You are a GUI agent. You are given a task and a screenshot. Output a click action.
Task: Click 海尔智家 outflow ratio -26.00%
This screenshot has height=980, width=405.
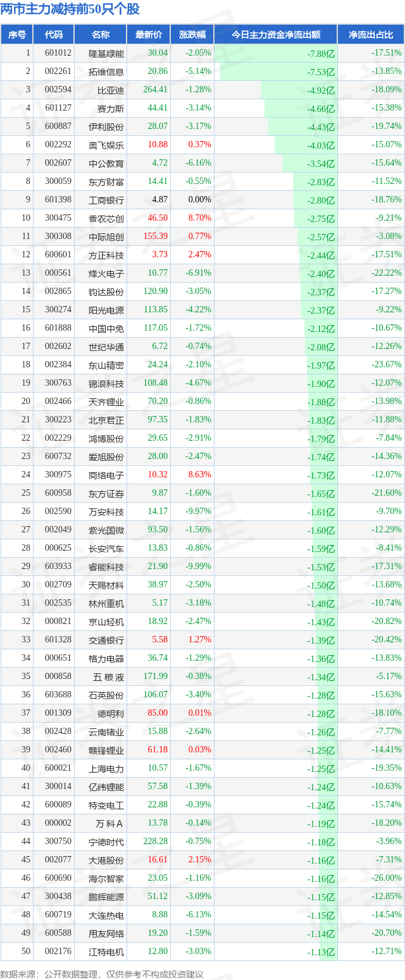[x=387, y=878]
